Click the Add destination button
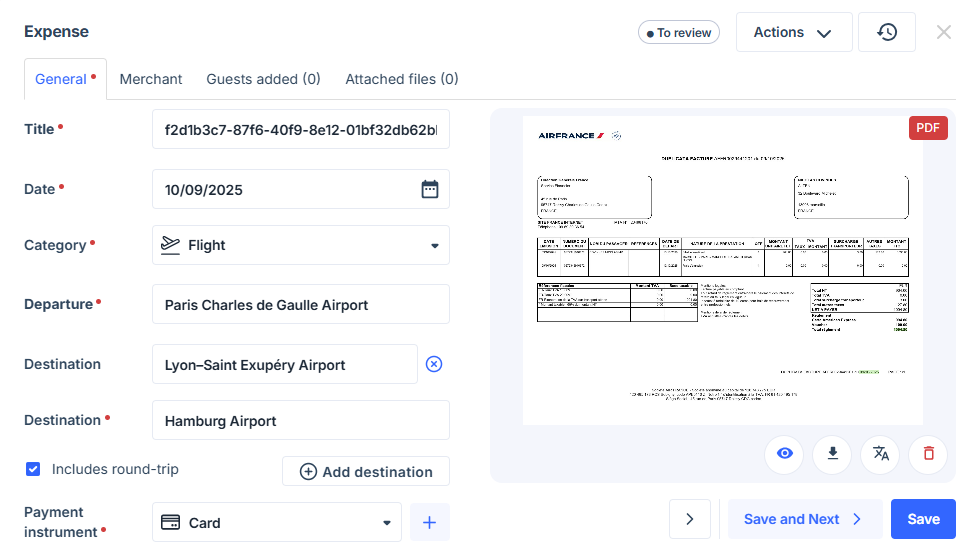 pos(366,472)
